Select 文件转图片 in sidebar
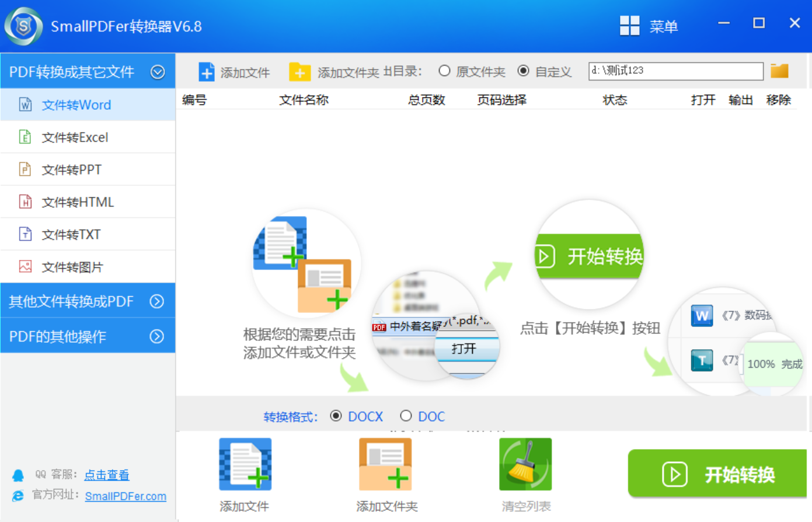The width and height of the screenshot is (812, 522). pyautogui.click(x=88, y=267)
